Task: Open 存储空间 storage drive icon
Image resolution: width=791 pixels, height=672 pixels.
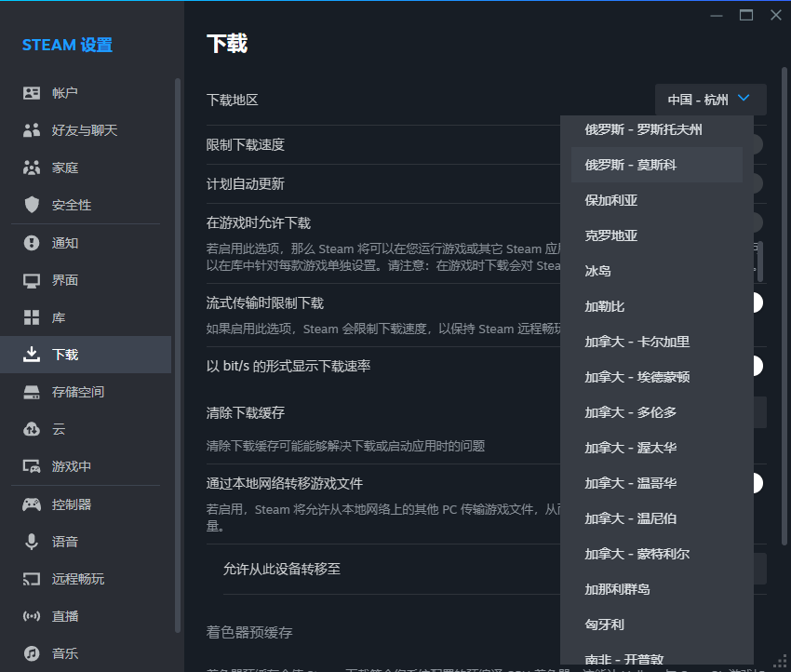Action: point(32,392)
